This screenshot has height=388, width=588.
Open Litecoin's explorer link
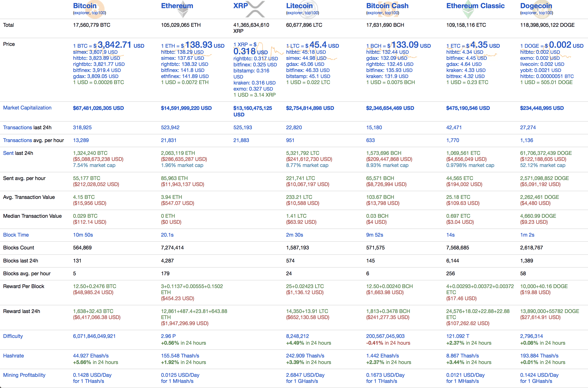(x=295, y=13)
